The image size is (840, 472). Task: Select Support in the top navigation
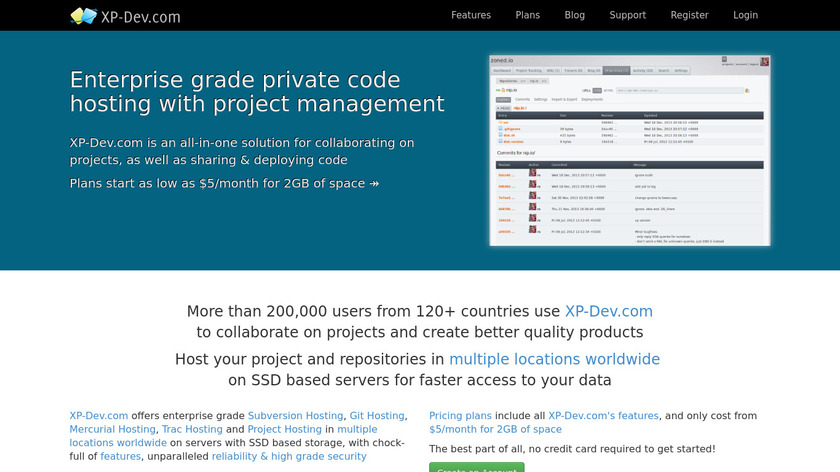[x=627, y=15]
